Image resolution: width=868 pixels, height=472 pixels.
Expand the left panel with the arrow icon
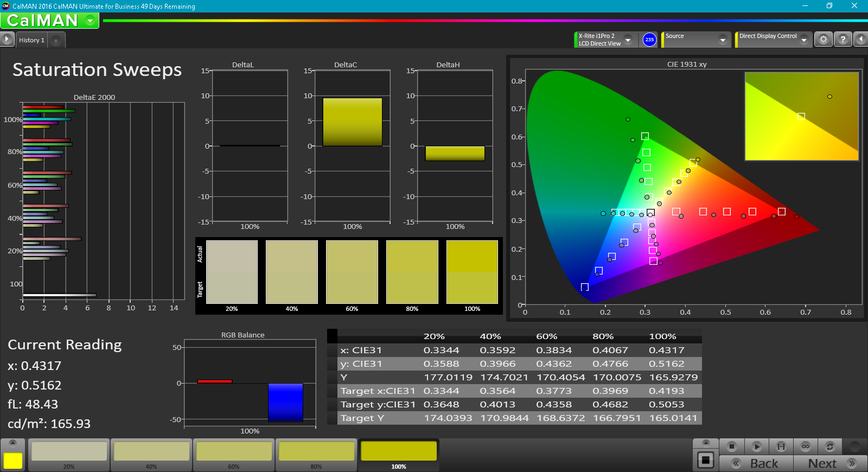coord(7,40)
